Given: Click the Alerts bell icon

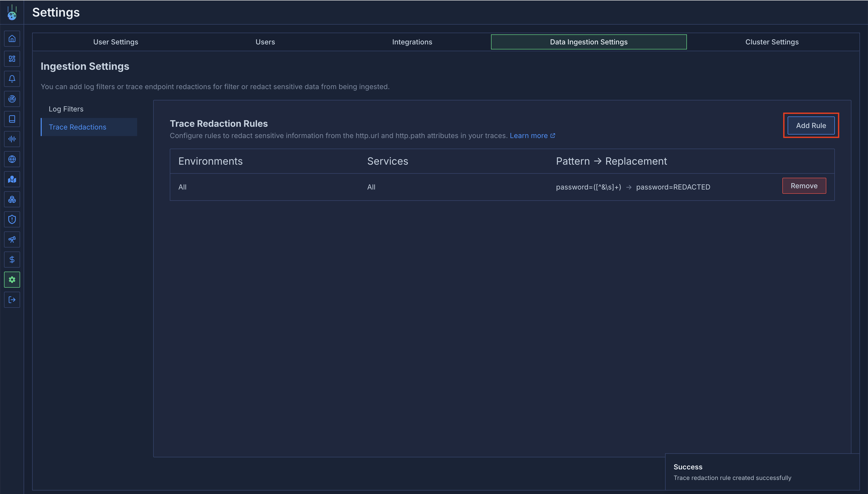Looking at the screenshot, I should coord(12,79).
